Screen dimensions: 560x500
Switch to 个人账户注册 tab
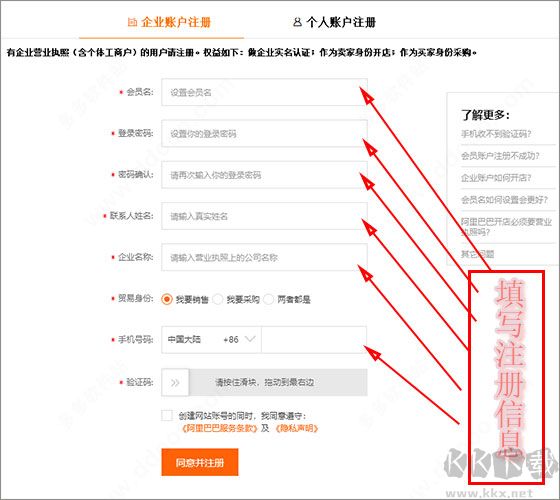(334, 22)
